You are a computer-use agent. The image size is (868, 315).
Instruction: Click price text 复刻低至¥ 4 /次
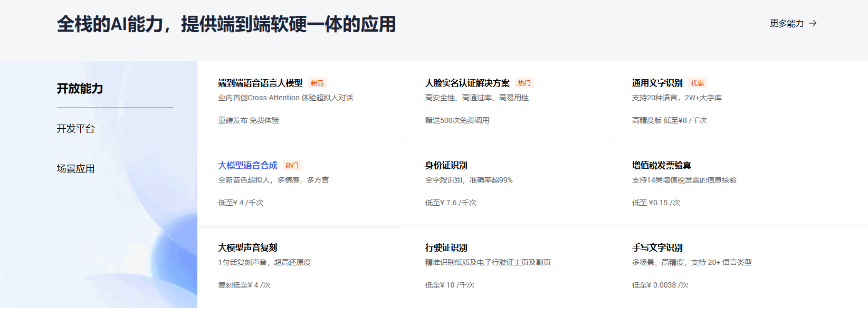245,285
